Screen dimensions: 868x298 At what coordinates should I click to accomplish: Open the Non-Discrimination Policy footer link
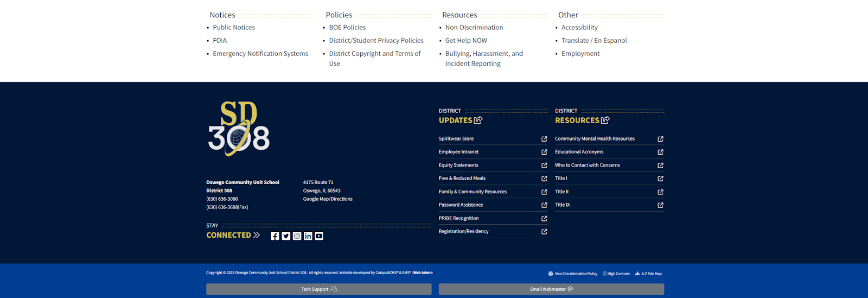[x=573, y=274]
